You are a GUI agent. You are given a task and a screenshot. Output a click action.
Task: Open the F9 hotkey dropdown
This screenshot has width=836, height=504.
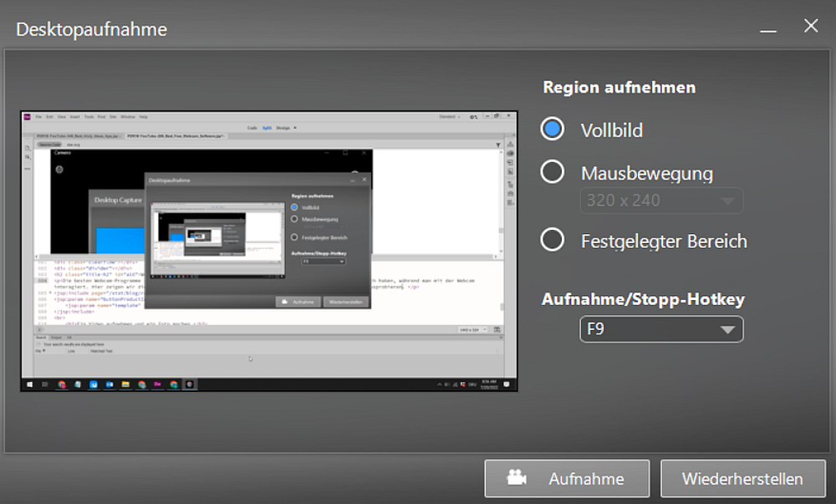pyautogui.click(x=661, y=329)
